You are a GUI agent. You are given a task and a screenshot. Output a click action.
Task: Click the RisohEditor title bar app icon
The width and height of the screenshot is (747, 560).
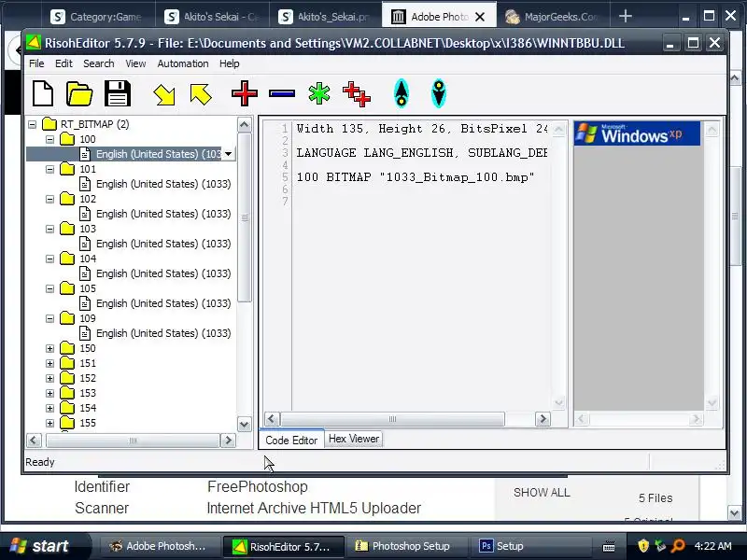34,43
